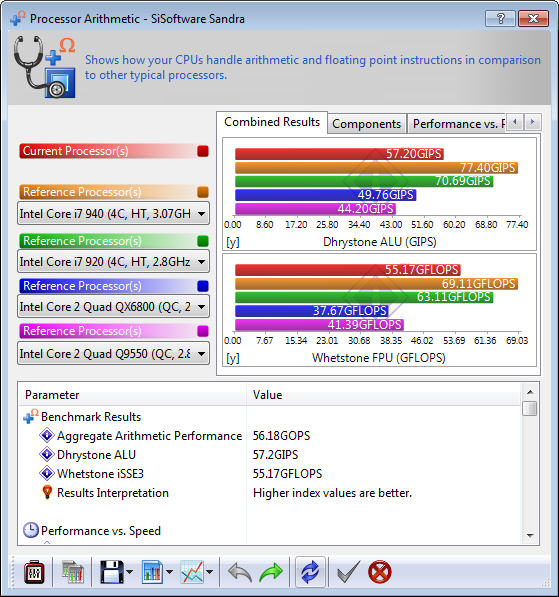
Task: Click the checkmark OK icon
Action: (348, 572)
